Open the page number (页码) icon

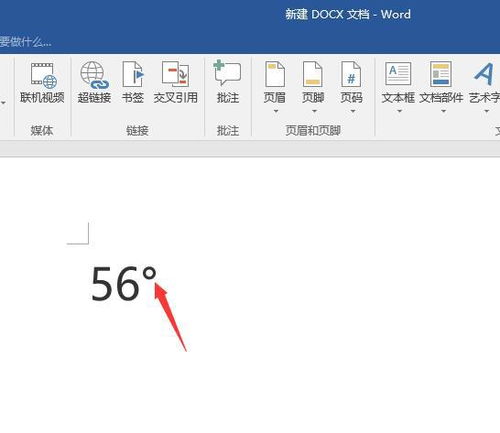point(351,74)
